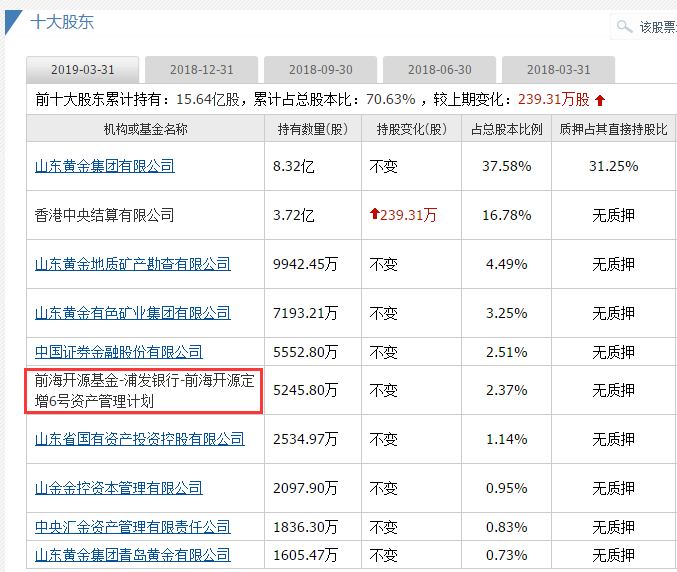
Task: Click the 0.83% share ratio
Action: [506, 527]
